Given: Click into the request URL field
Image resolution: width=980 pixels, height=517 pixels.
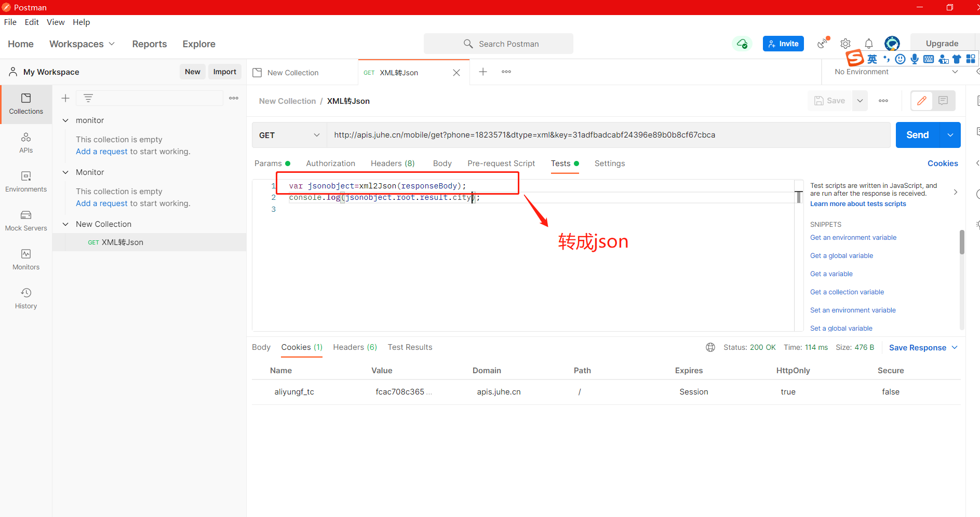Looking at the screenshot, I should [x=608, y=135].
